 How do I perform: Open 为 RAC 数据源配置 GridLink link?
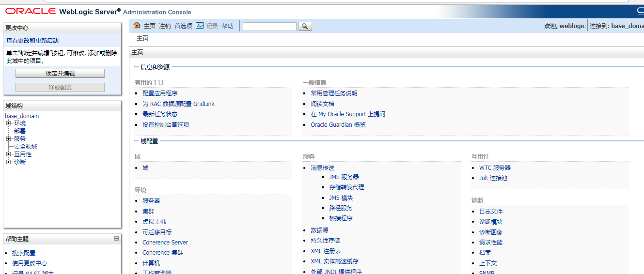[x=178, y=104]
